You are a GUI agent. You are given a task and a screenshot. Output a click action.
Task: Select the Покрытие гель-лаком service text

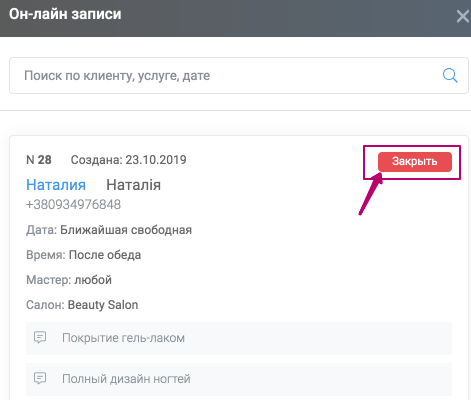123,338
